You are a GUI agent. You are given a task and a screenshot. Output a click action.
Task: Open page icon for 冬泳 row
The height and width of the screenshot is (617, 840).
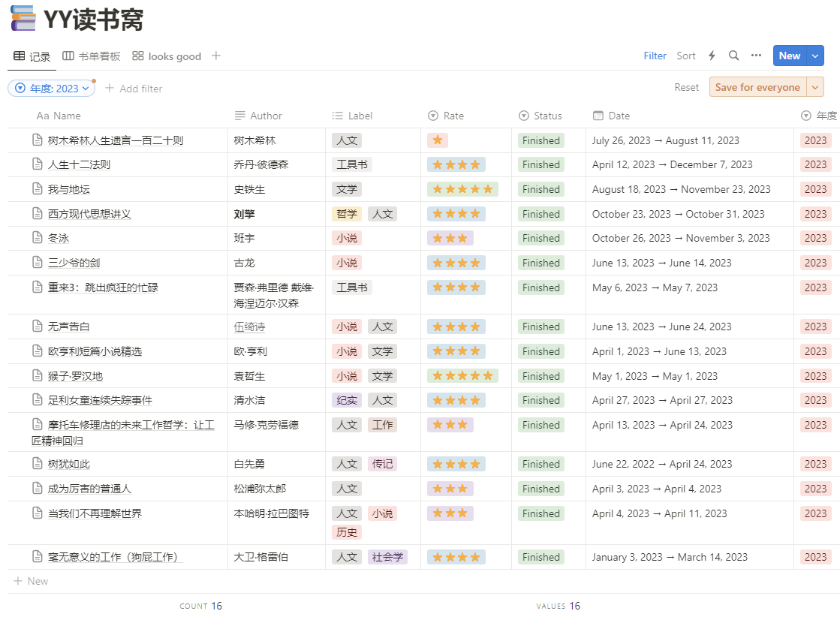coord(38,237)
